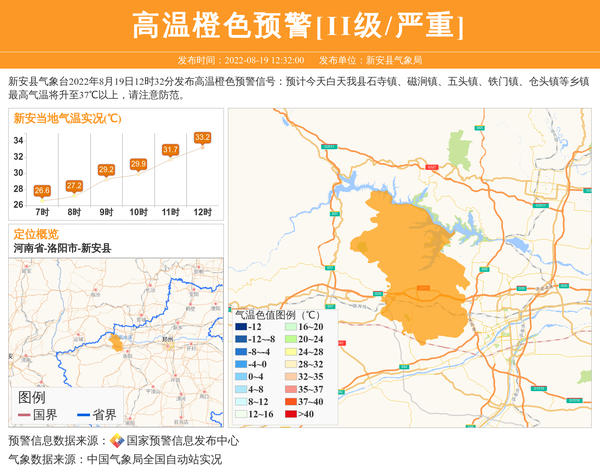Click the 国家预警信息发布中心 logo icon

click(117, 441)
